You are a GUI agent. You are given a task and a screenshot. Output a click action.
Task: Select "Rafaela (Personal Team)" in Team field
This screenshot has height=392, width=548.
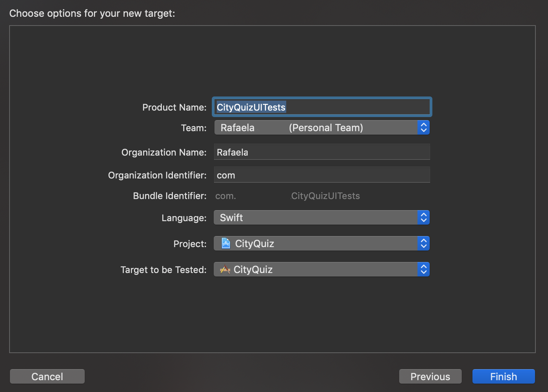coord(298,127)
